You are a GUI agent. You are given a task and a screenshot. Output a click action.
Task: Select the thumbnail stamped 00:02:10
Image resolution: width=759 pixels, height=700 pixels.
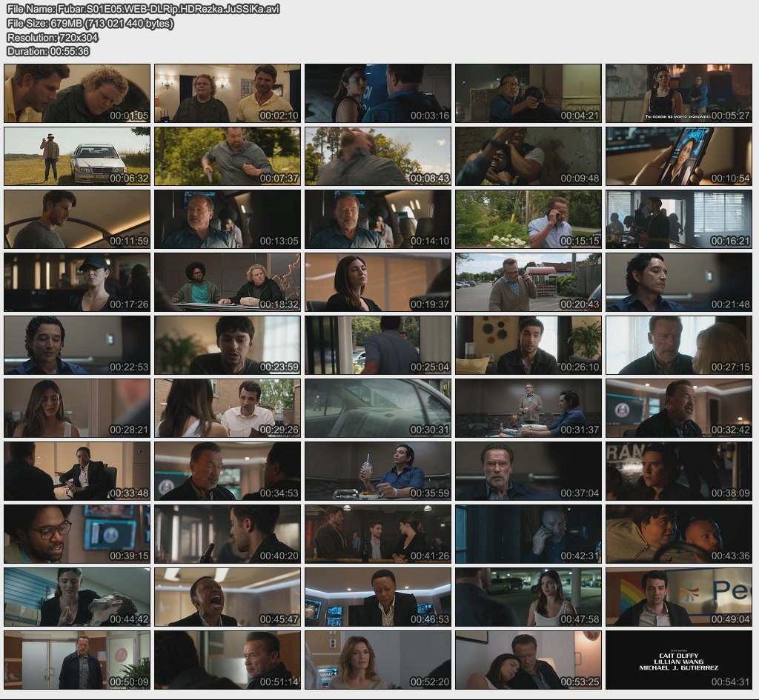tap(228, 93)
